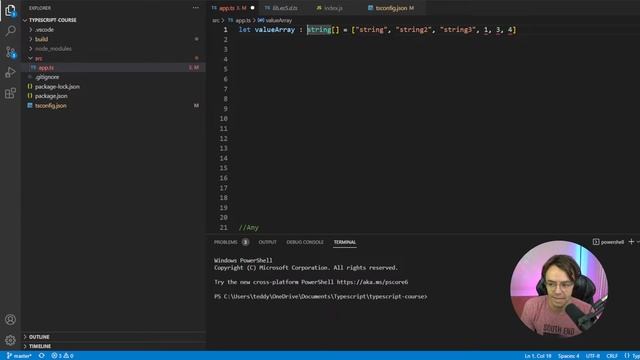Open the DEBUG CONSOLE panel tab
This screenshot has height=360, width=640.
305,242
